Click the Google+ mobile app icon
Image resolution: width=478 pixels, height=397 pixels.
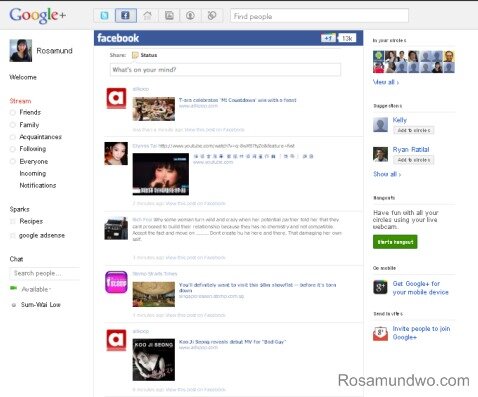pos(380,287)
